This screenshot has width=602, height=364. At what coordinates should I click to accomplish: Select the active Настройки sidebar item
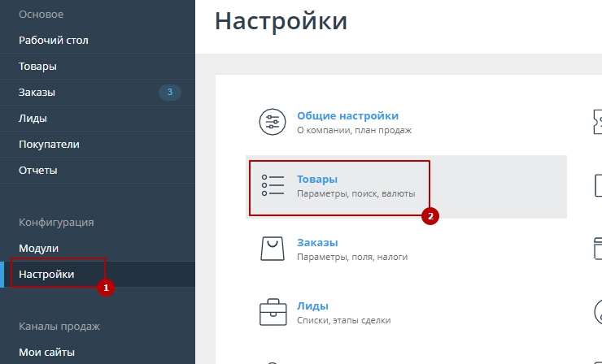(46, 275)
